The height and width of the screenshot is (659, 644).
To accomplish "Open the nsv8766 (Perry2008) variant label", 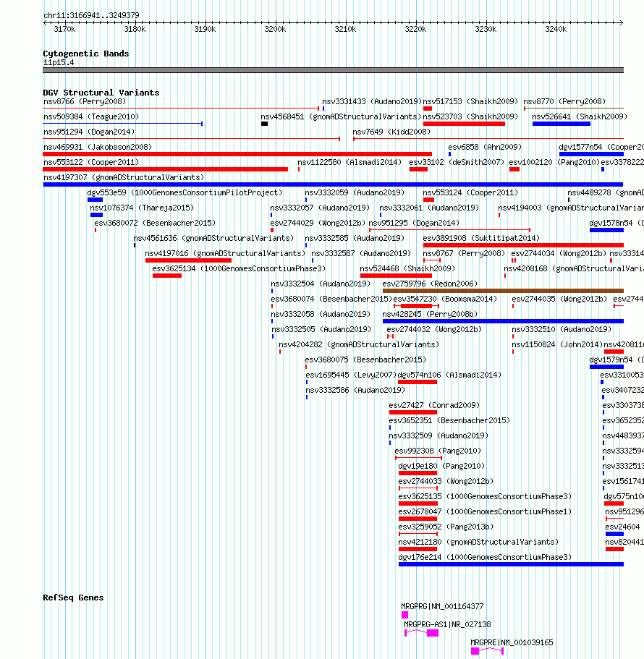I will [x=85, y=102].
